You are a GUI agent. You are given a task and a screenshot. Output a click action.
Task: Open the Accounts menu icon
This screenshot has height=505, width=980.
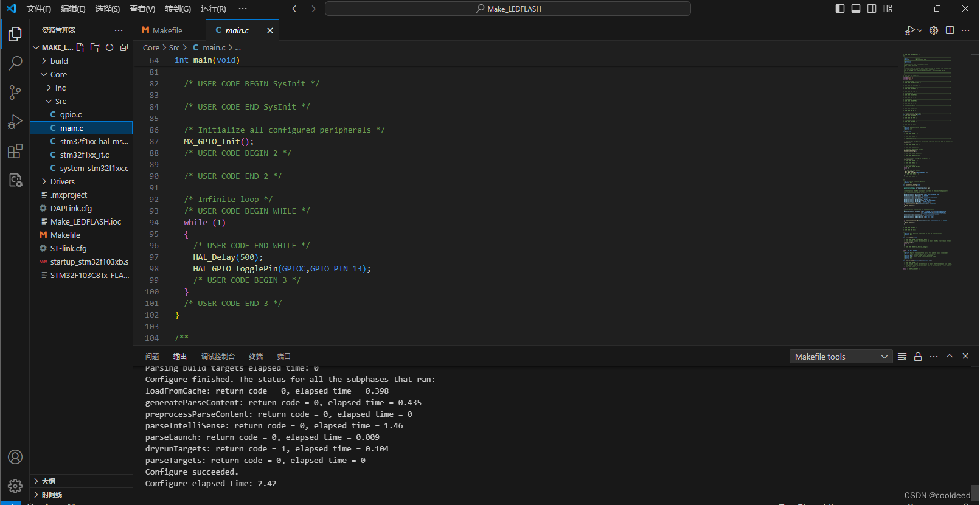pos(15,457)
